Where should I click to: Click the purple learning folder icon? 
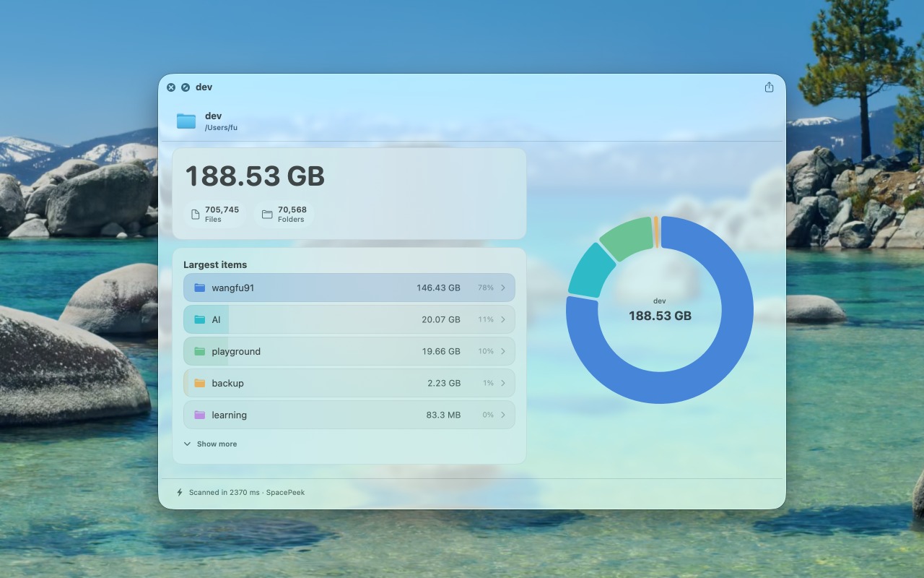click(200, 415)
